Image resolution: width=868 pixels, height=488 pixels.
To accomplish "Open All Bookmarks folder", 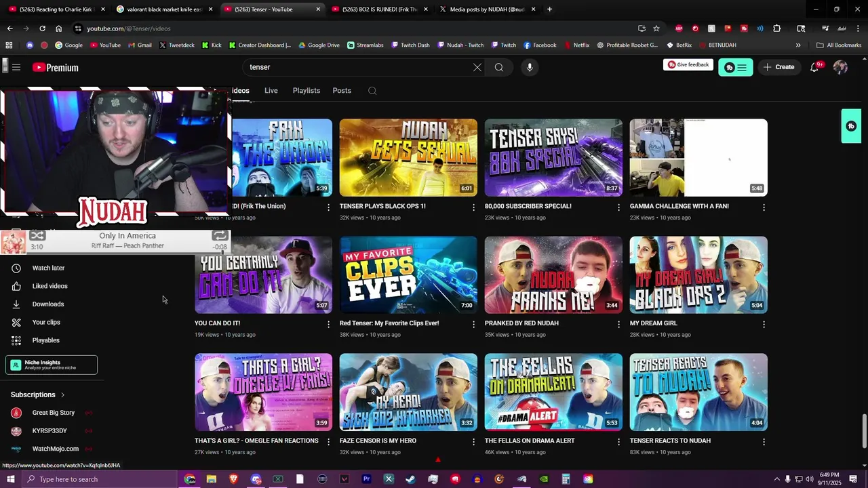I will click(x=839, y=45).
